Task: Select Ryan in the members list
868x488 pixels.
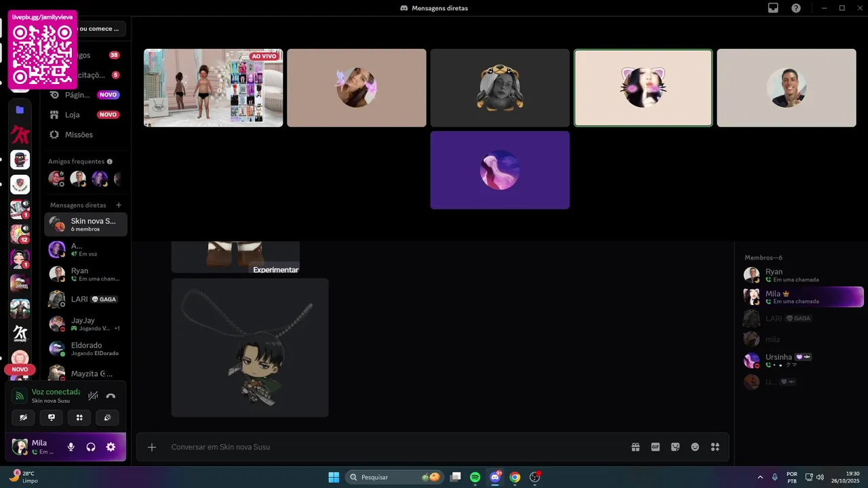Action: (803, 275)
